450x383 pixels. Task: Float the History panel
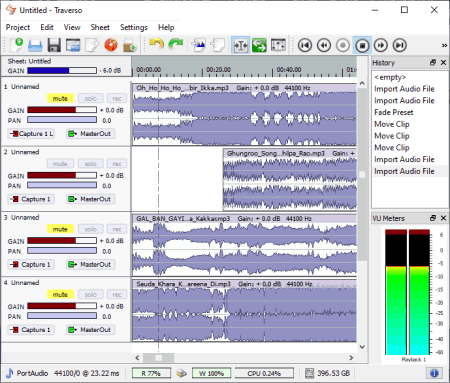(433, 62)
